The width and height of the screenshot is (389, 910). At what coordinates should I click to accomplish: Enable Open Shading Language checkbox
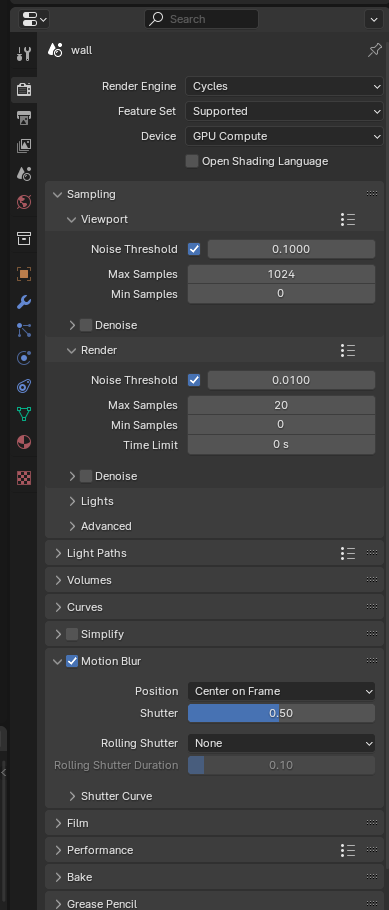tap(192, 161)
